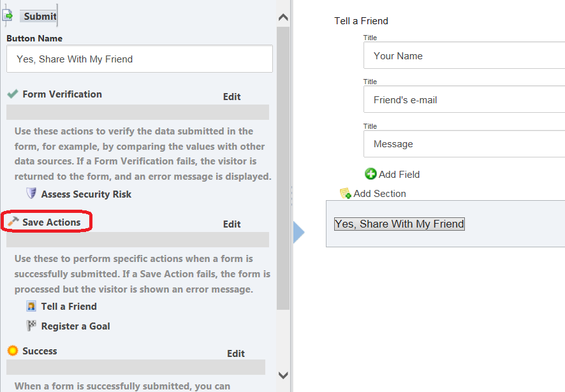Select the Friend's e-mail field

pyautogui.click(x=464, y=99)
